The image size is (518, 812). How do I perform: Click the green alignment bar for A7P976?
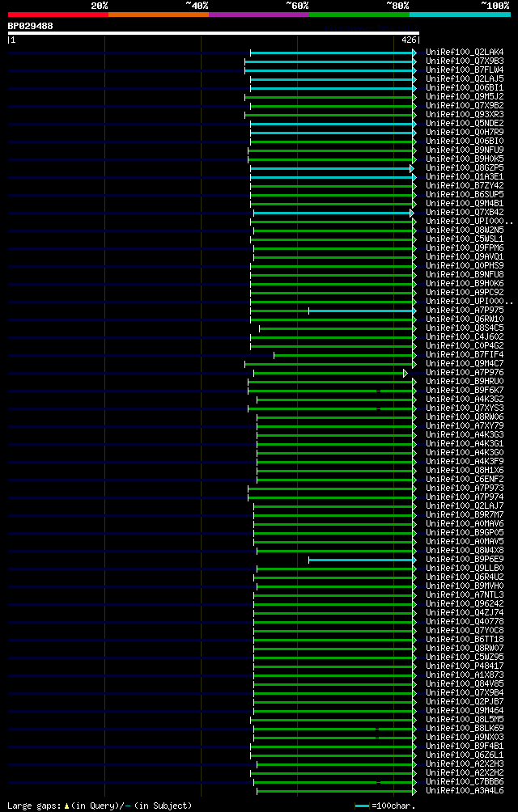[x=329, y=372]
